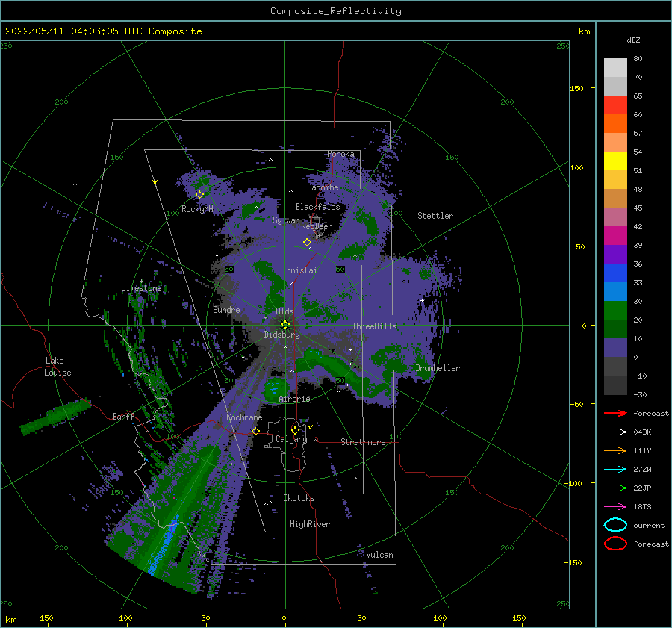This screenshot has height=628, width=672.
Task: Pick the bright green 20-30 dBZ swatch
Action: [615, 311]
